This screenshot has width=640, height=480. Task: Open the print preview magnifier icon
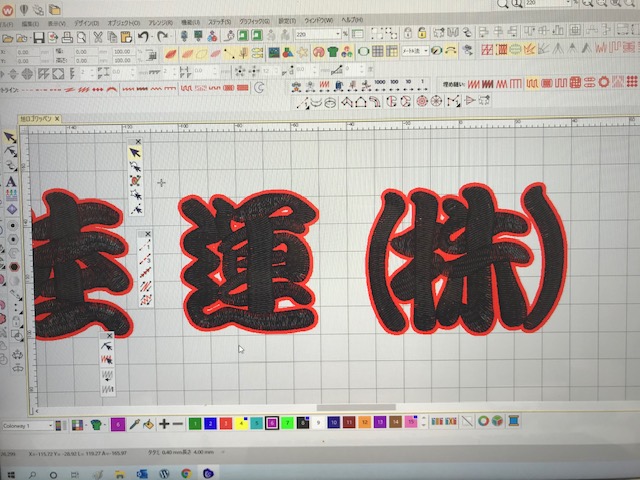[x=82, y=38]
